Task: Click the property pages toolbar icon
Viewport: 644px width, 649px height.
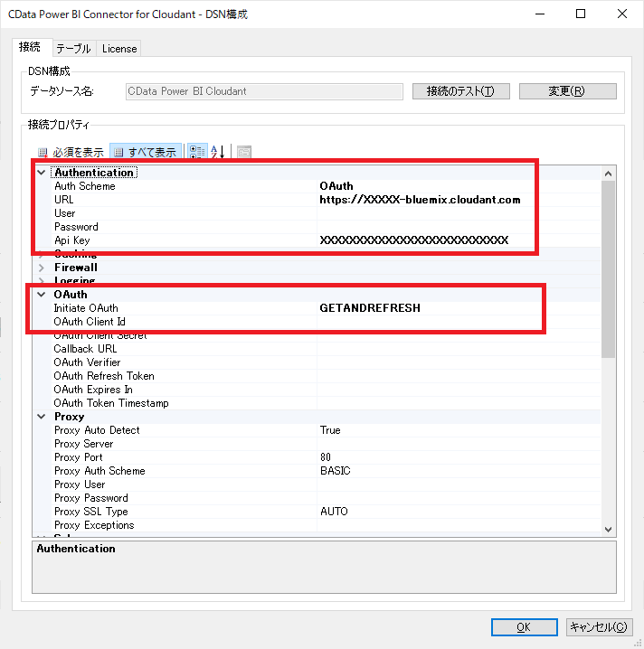Action: click(244, 152)
